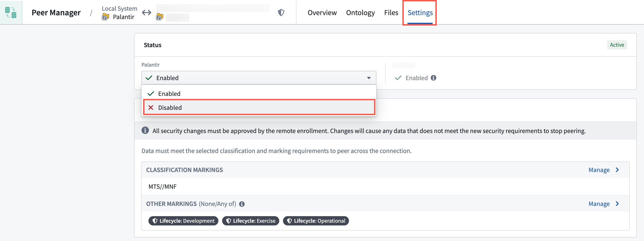The width and height of the screenshot is (644, 241).
Task: Click the Lifecycle: Development marking tag
Action: pos(183,221)
